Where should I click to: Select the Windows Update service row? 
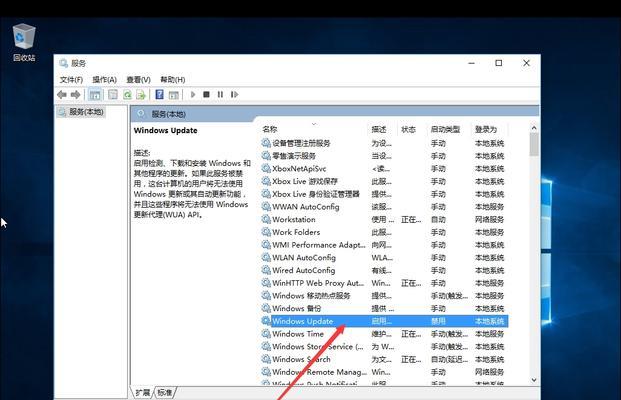point(384,321)
